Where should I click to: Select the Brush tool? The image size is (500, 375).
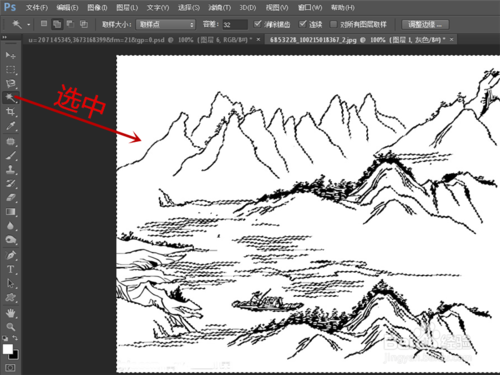tap(10, 156)
